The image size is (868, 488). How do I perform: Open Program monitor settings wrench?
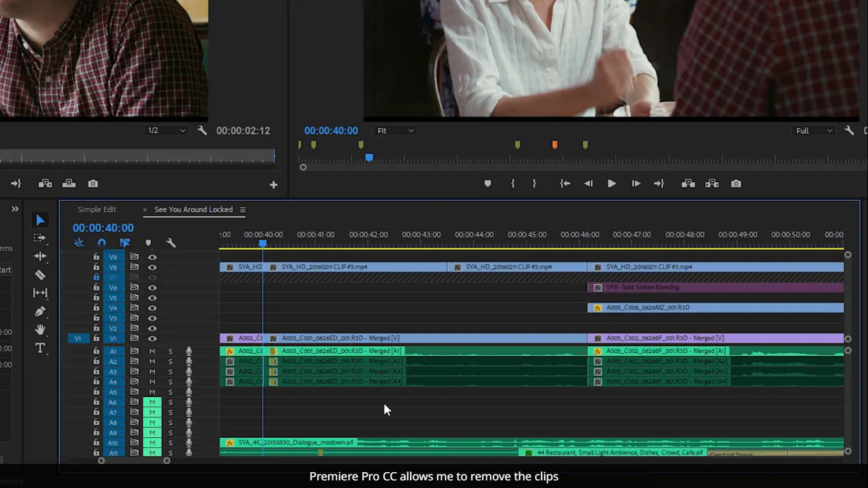click(849, 130)
